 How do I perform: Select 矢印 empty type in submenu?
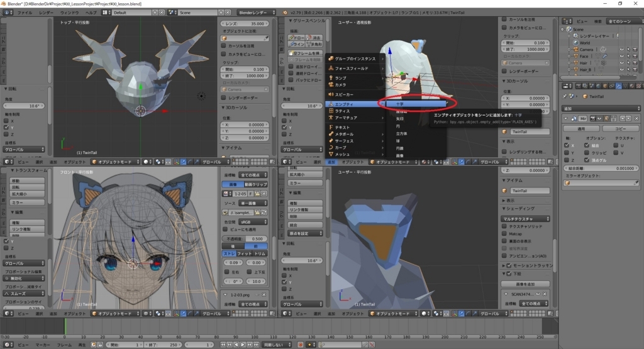(x=415, y=119)
